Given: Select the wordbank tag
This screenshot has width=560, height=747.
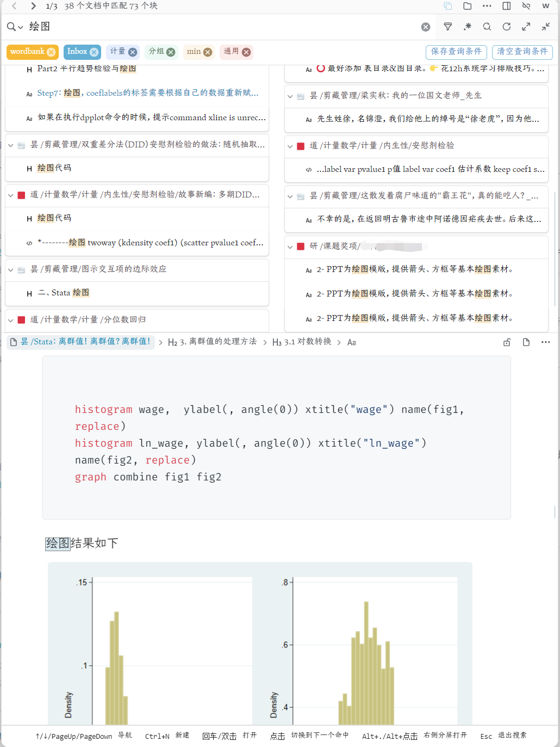Looking at the screenshot, I should [x=27, y=52].
